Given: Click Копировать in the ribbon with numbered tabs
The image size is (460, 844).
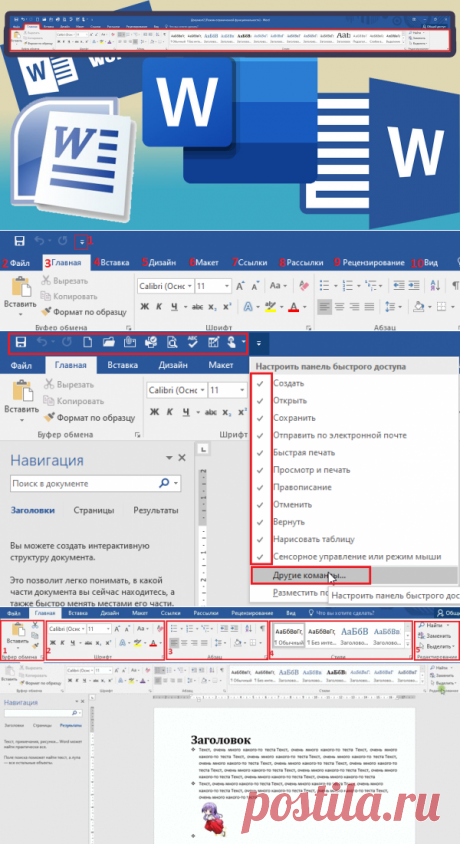Looking at the screenshot, I should (69, 296).
